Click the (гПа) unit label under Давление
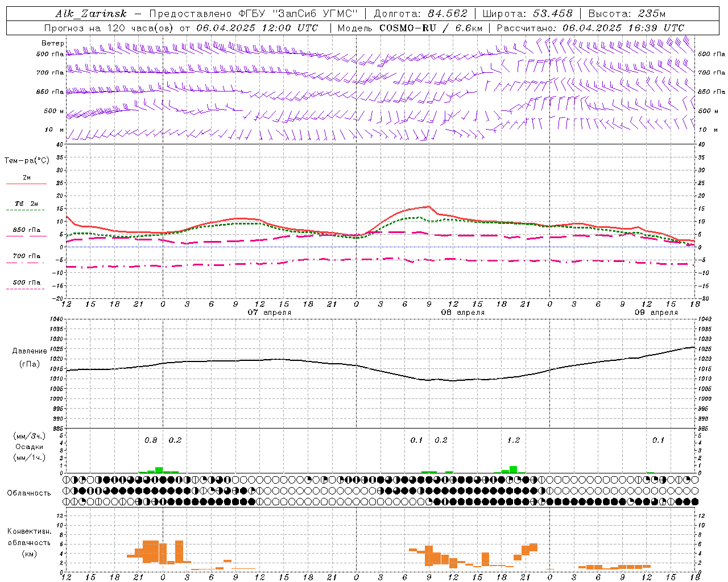 (x=29, y=364)
